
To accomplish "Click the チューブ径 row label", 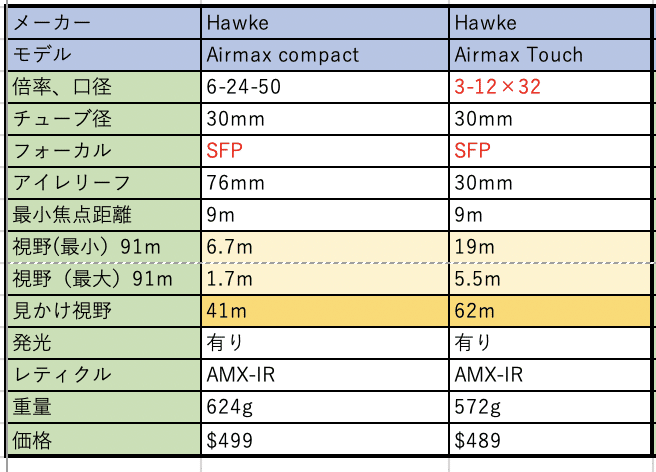I will coord(100,118).
